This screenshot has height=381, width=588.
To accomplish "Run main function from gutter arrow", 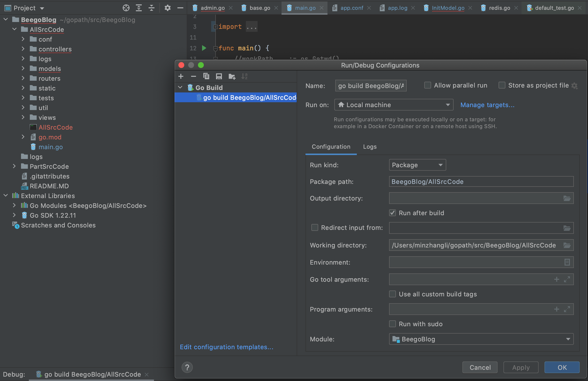I will (x=204, y=48).
